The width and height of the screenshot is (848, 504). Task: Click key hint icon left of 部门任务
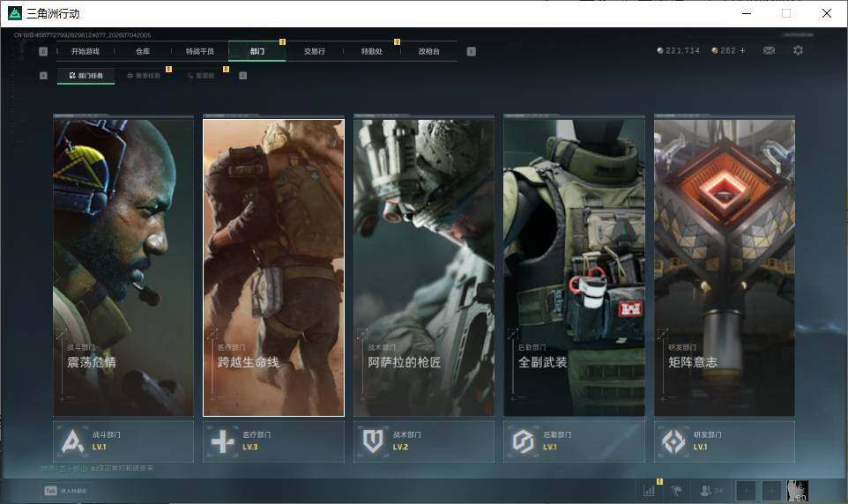43,76
